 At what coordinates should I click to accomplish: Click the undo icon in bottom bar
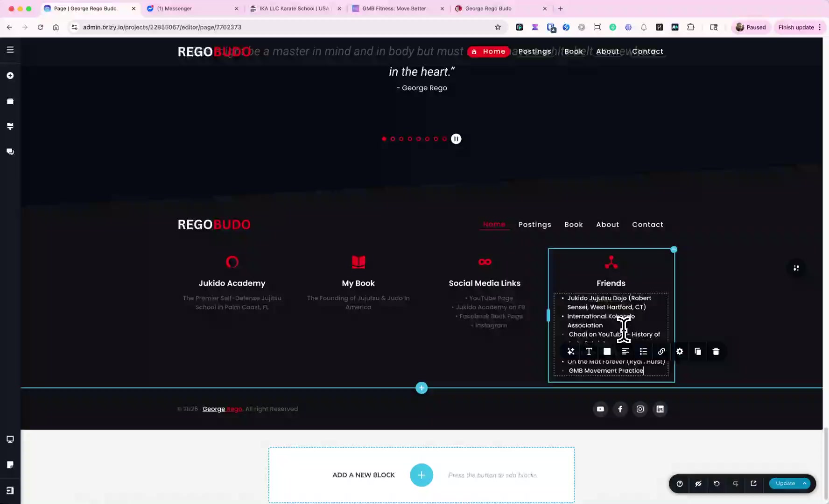[717, 483]
